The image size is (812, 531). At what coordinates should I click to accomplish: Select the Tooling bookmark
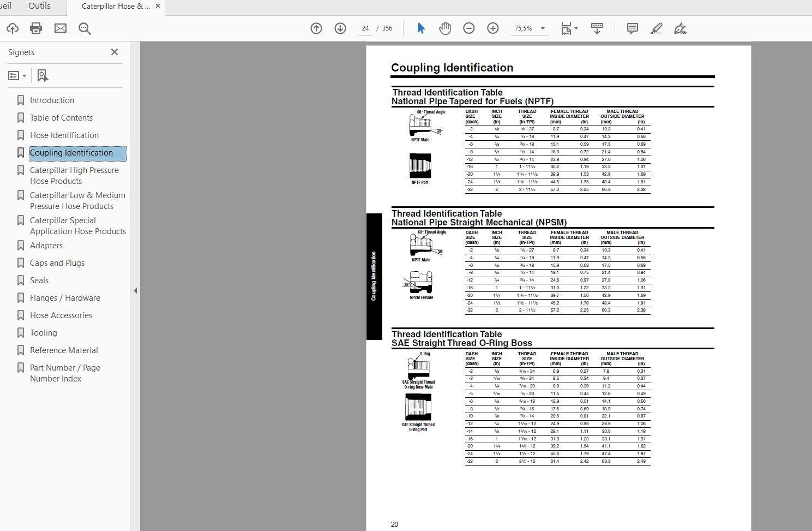pos(44,333)
